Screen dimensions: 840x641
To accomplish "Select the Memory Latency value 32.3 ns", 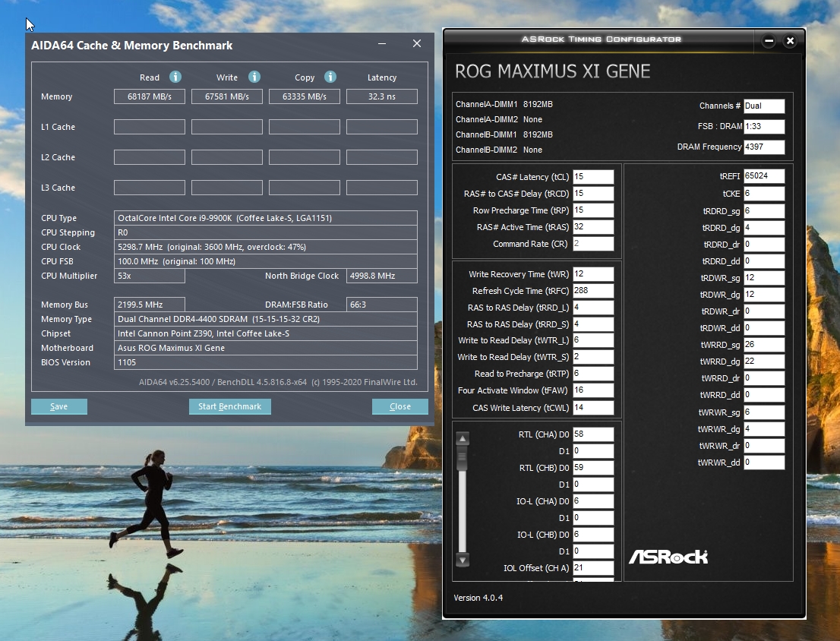I will (382, 96).
